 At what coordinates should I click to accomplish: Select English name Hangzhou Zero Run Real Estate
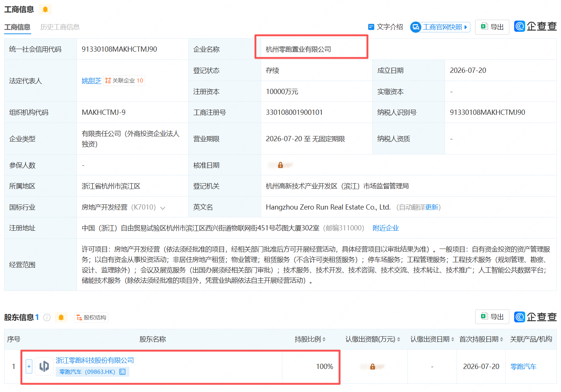coord(328,207)
